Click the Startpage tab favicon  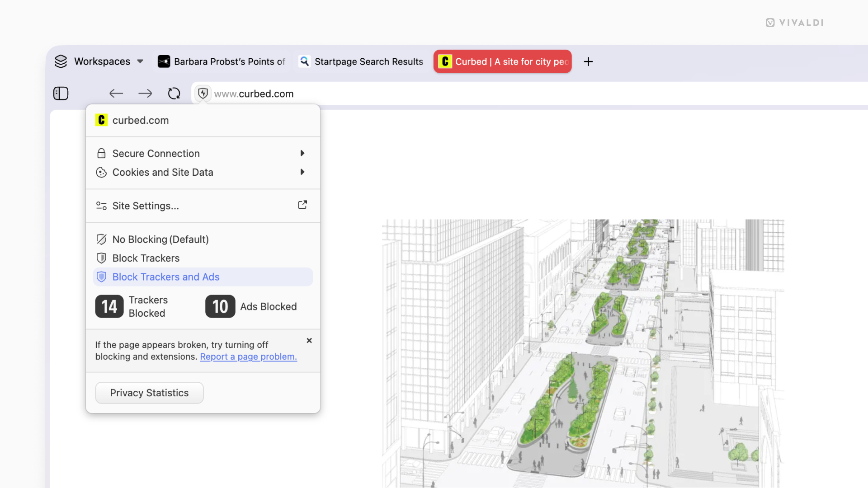[x=305, y=61]
